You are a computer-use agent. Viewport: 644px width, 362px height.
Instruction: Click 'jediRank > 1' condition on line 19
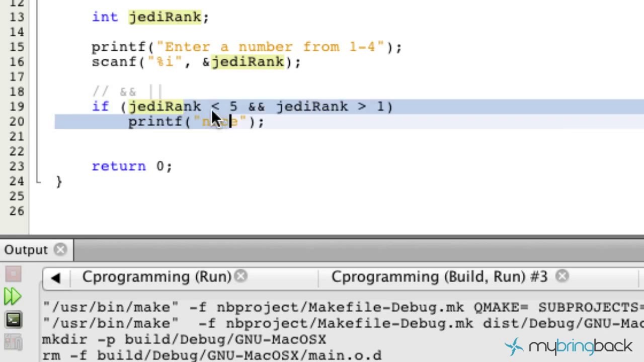pos(330,107)
